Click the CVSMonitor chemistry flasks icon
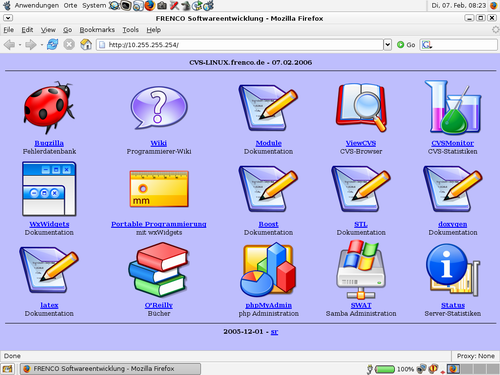 point(453,107)
